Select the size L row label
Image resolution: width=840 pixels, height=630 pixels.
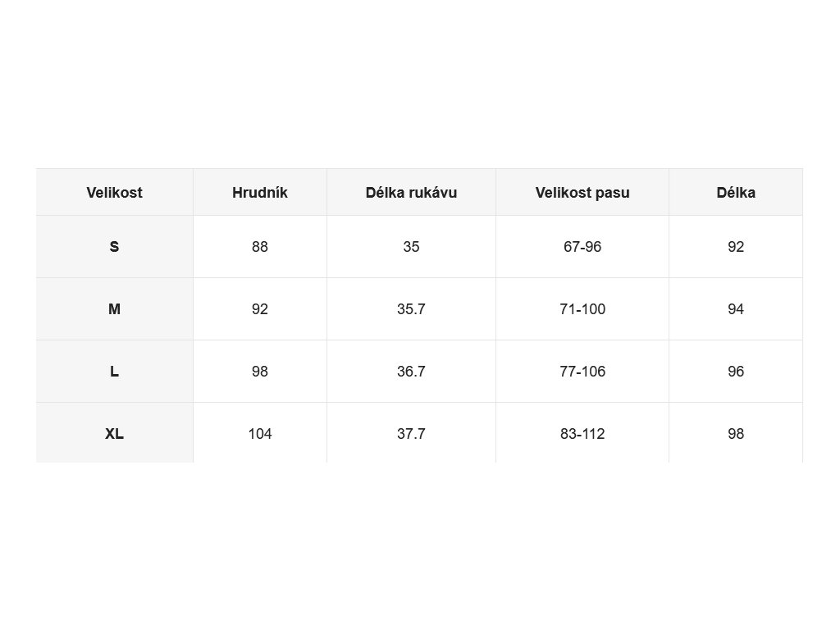[x=115, y=372]
